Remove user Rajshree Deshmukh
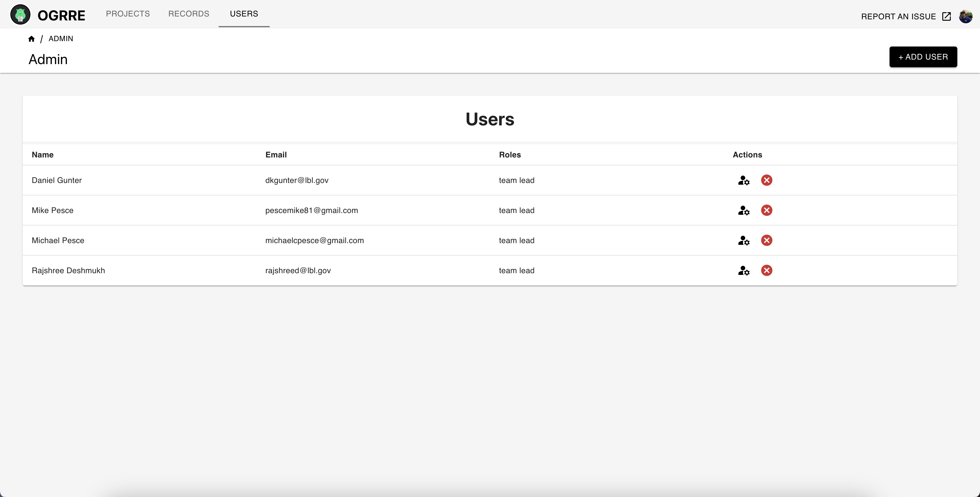 pyautogui.click(x=766, y=271)
